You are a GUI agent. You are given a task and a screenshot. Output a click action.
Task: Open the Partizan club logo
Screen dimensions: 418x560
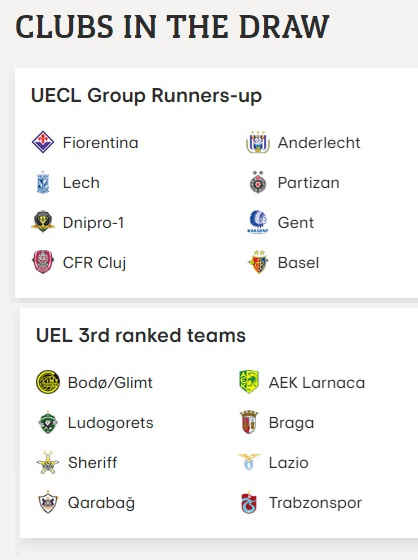pos(258,182)
